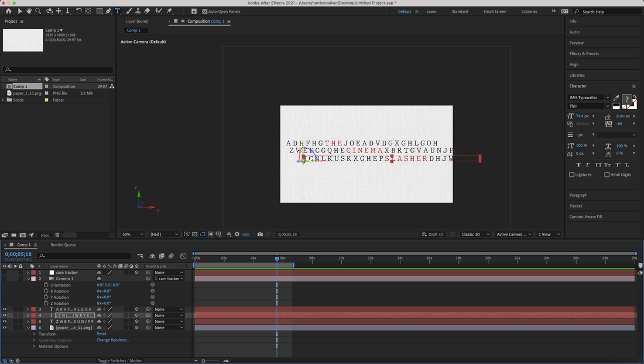
Task: Click the Comp 1 breadcrumb in viewer
Action: (133, 30)
